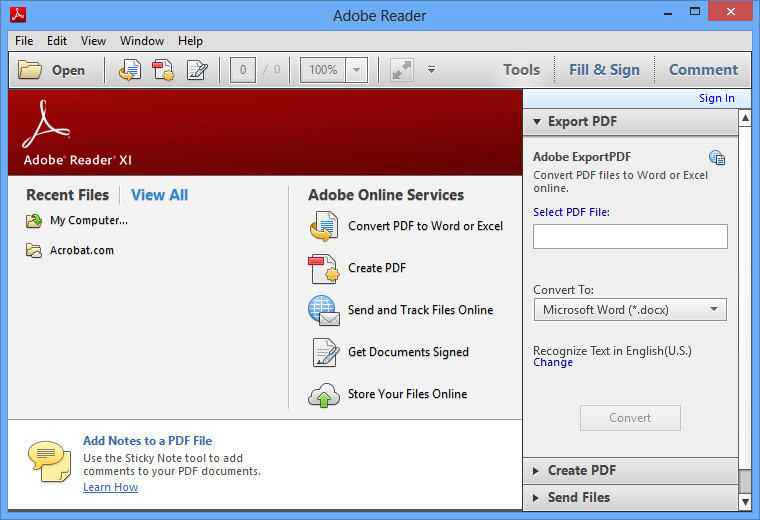This screenshot has height=520, width=760.
Task: Open the File menu
Action: coord(24,41)
